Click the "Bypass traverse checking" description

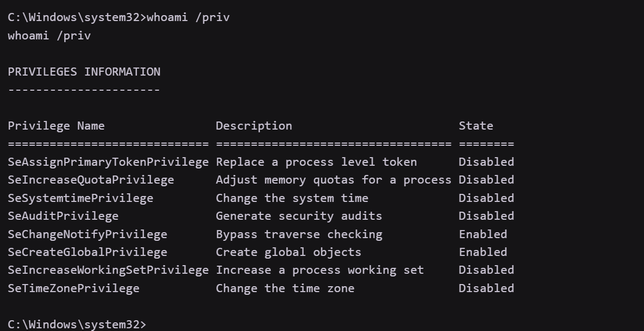point(299,234)
